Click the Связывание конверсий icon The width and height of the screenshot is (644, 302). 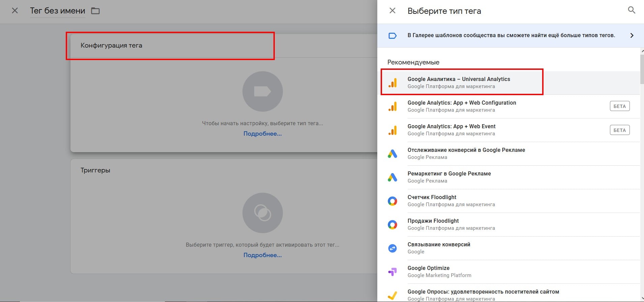click(x=392, y=248)
